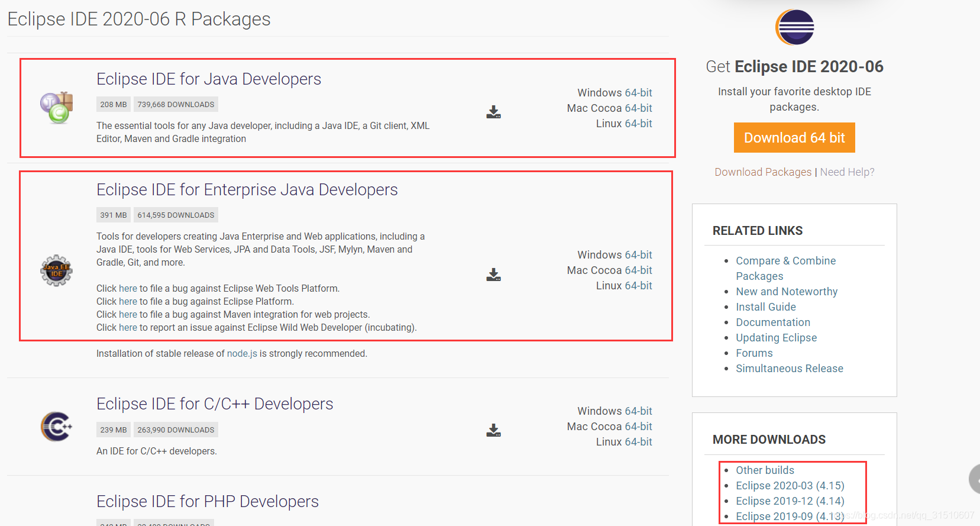
Task: Open the Download Packages link
Action: tap(763, 172)
